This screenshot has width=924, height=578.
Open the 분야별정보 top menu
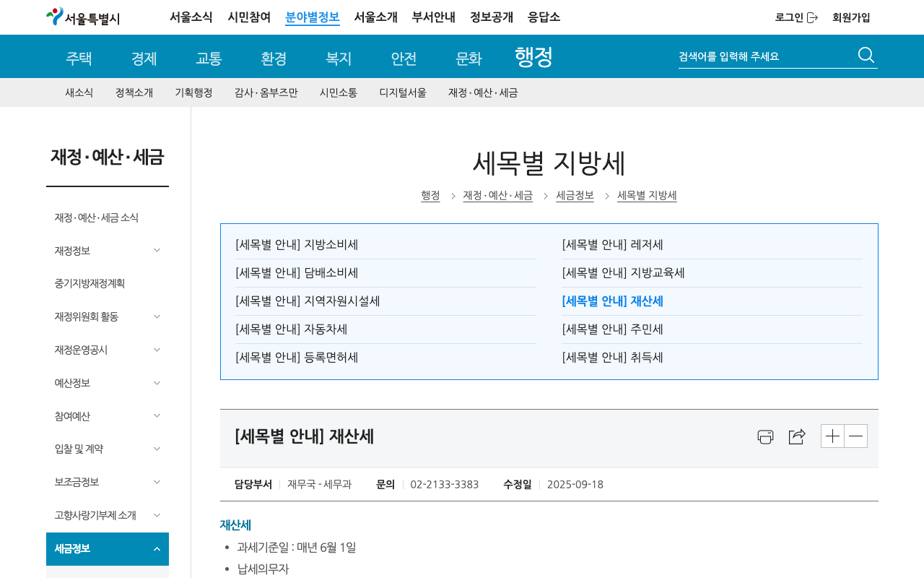313,17
